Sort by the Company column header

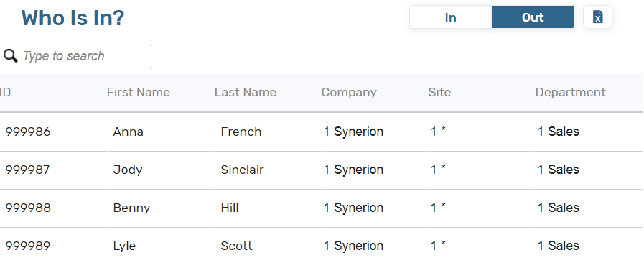349,92
